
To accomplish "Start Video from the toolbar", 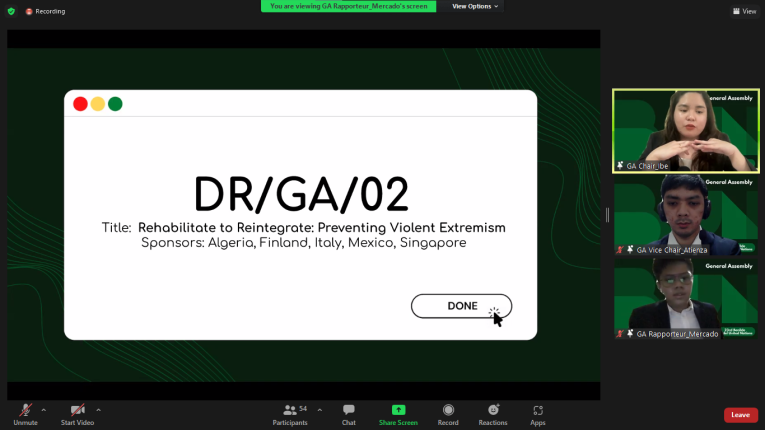I will click(x=78, y=415).
